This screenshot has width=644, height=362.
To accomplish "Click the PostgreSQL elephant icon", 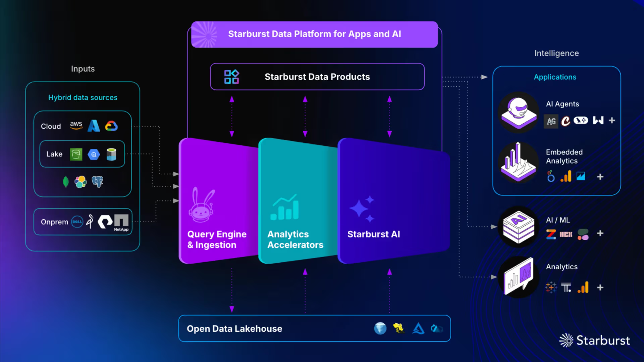I will coord(97,182).
